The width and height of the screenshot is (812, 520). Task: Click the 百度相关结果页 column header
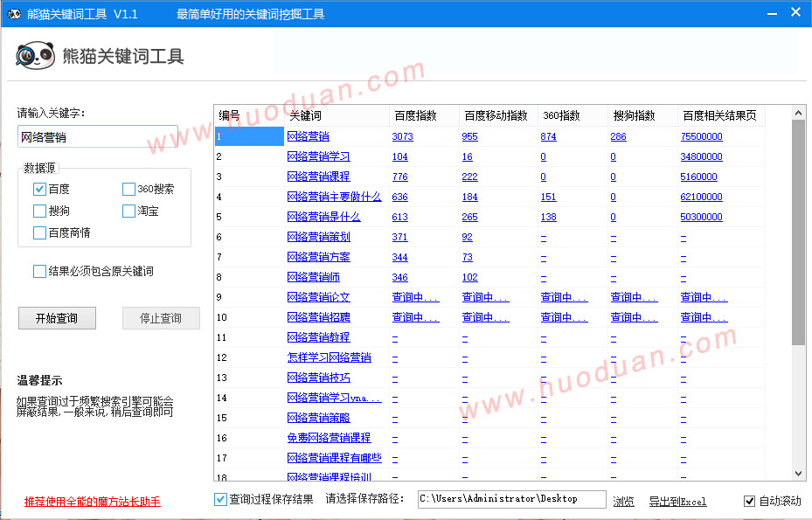(x=721, y=115)
